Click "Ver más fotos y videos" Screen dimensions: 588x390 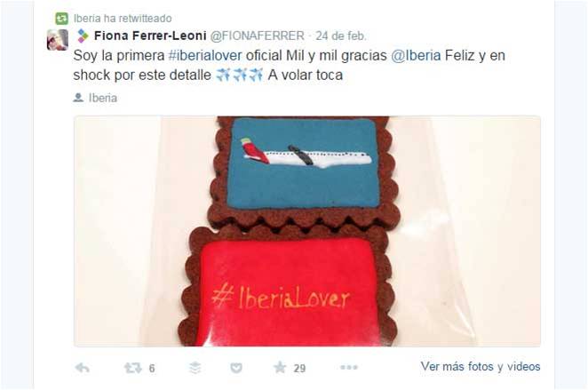coord(481,366)
